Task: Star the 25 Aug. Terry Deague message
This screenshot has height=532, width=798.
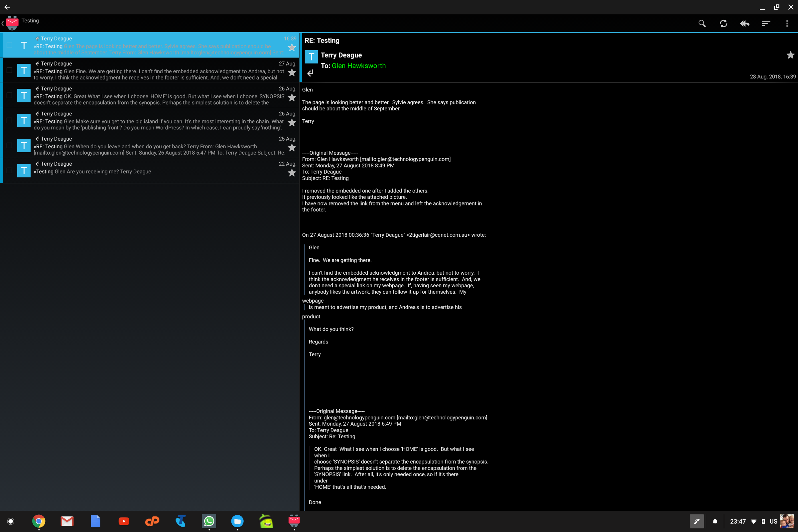Action: click(x=292, y=148)
